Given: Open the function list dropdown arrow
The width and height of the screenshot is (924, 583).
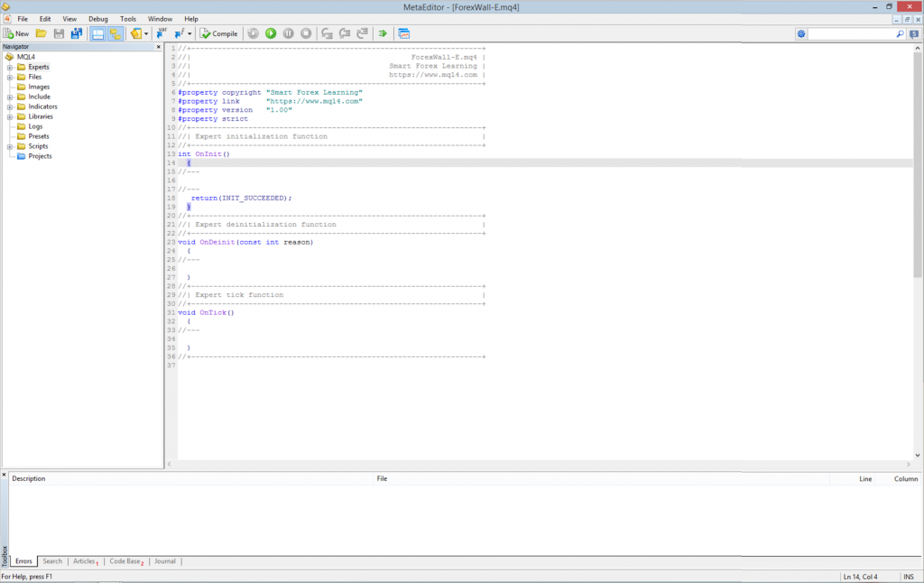Looking at the screenshot, I should click(190, 33).
